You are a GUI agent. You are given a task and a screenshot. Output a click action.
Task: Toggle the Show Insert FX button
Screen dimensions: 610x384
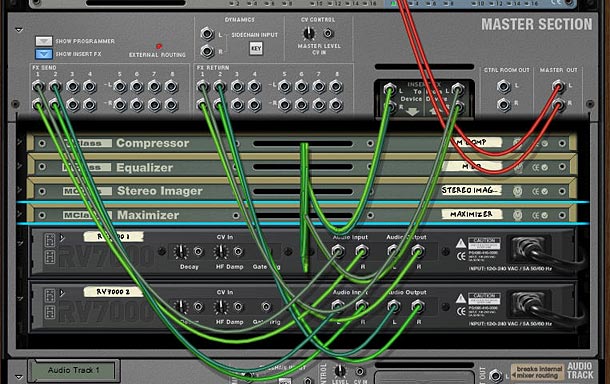tap(44, 54)
